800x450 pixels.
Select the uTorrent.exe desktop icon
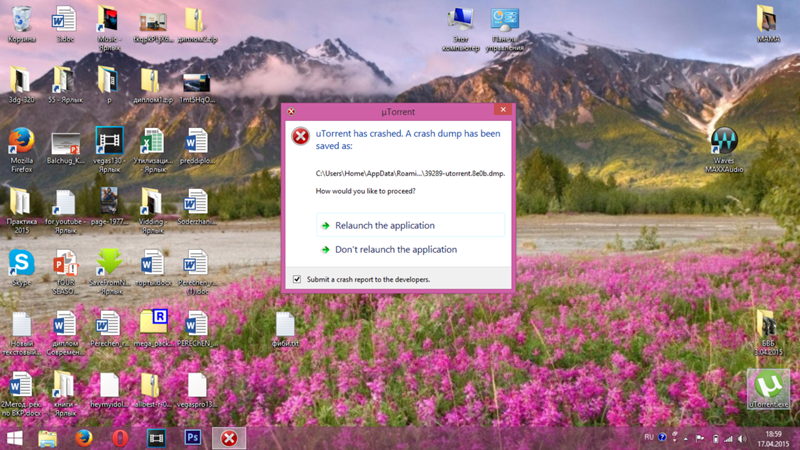click(768, 389)
